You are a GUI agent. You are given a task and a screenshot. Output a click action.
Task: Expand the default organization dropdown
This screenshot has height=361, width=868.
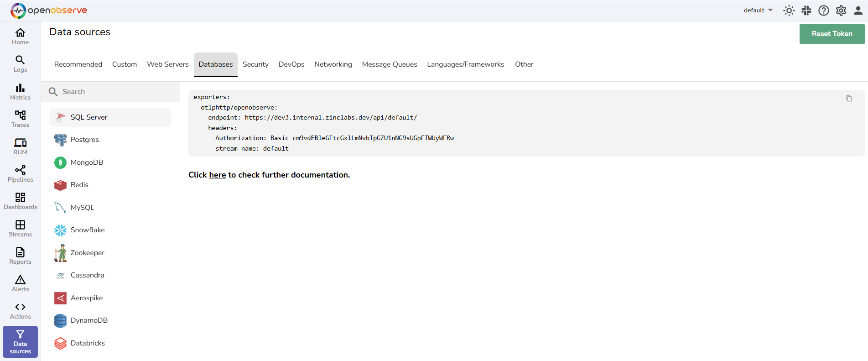tap(758, 10)
